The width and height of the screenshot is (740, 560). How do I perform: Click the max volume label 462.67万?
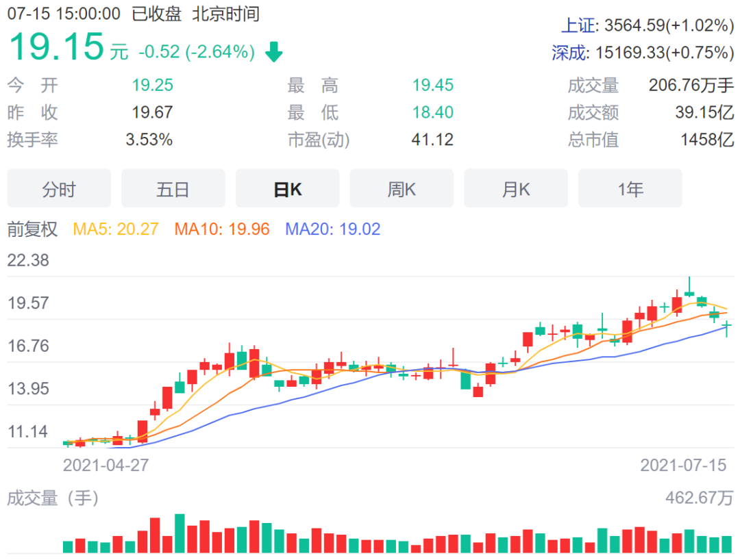click(700, 498)
